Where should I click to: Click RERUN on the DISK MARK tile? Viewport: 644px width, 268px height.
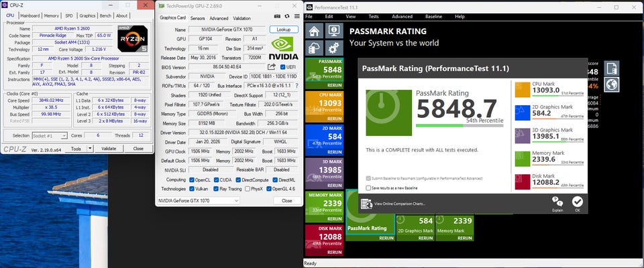tap(335, 253)
